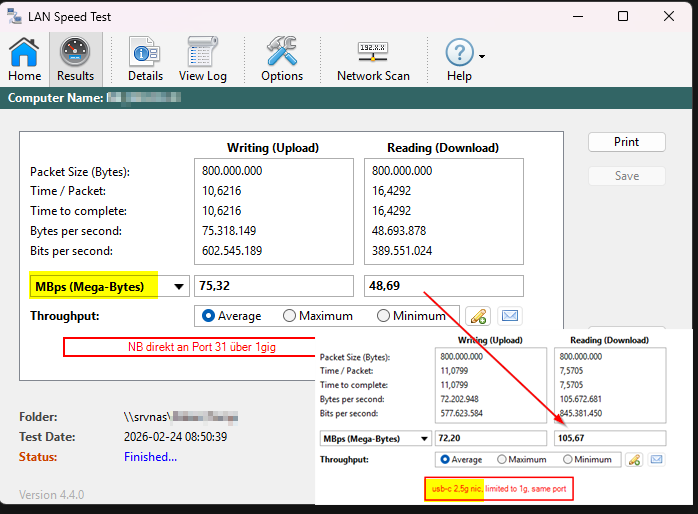Viewport: 698px width, 514px height.
Task: Click the email results envelope icon
Action: pos(510,316)
